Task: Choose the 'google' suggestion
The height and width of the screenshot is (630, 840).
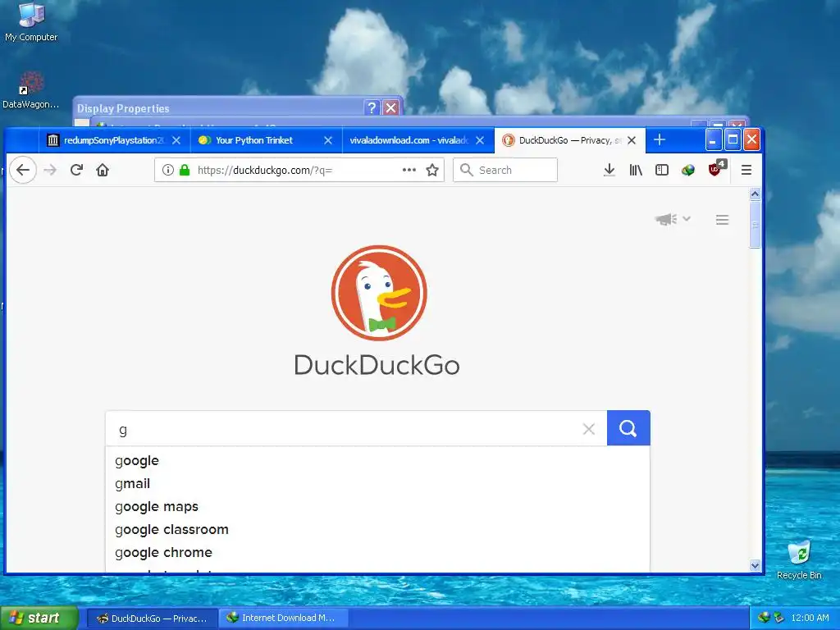Action: point(377,461)
